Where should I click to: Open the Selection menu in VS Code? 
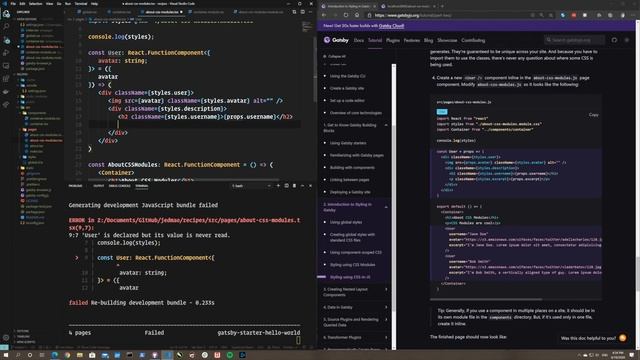click(x=35, y=3)
